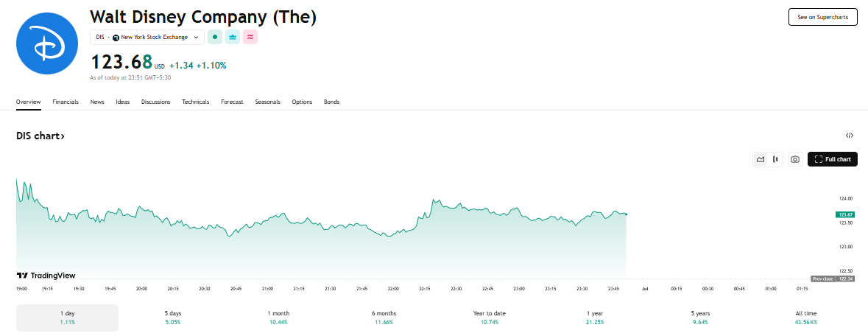
Task: Open the Discussions tab
Action: (155, 102)
